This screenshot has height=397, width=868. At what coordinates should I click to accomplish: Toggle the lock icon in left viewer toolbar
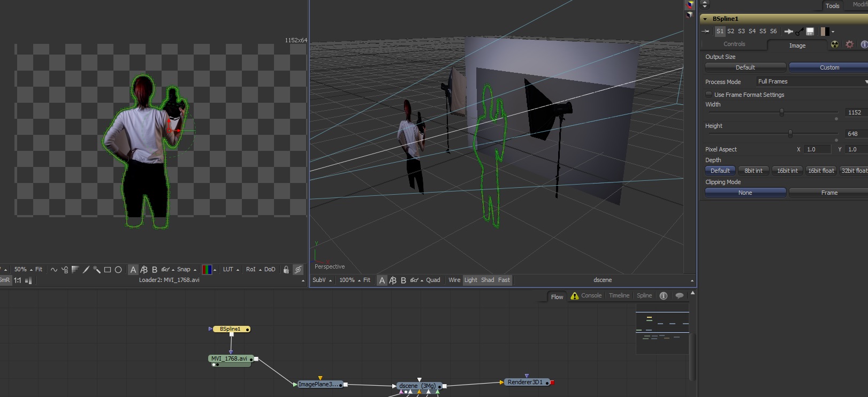[286, 270]
